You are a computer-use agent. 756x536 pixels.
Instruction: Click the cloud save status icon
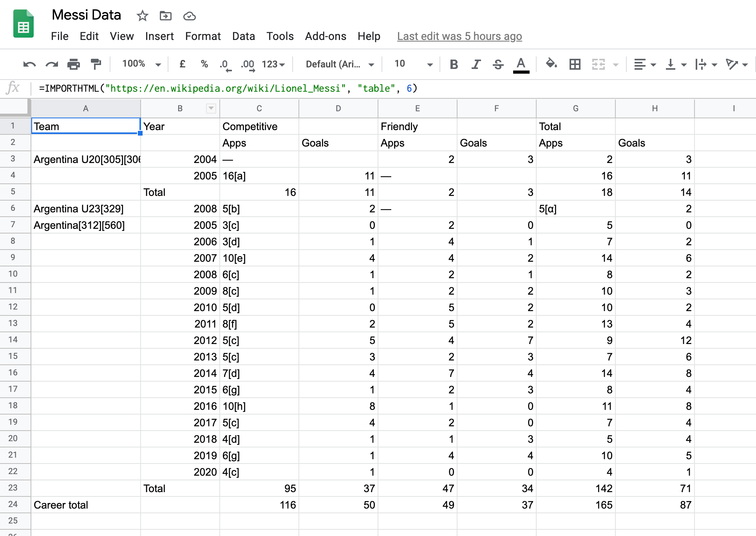pos(190,16)
